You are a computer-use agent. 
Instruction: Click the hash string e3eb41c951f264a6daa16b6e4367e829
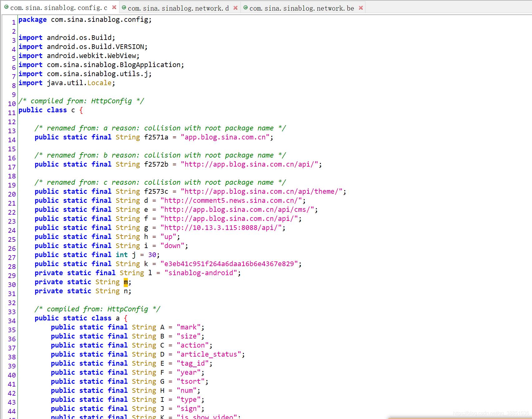click(x=229, y=264)
